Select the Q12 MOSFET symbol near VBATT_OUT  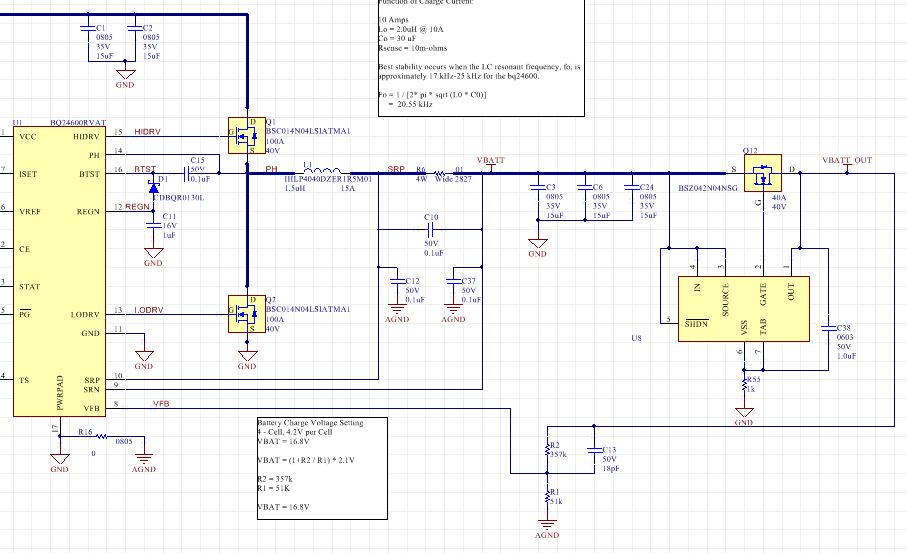coord(762,173)
